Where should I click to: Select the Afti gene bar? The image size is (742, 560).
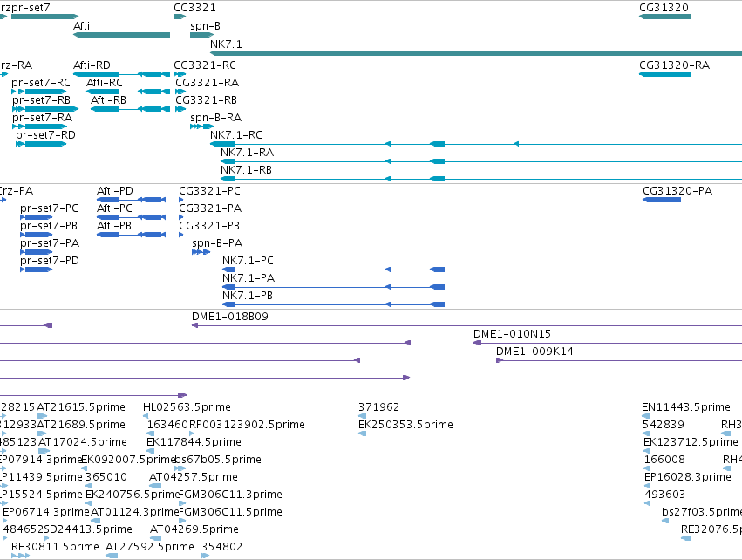[121, 35]
